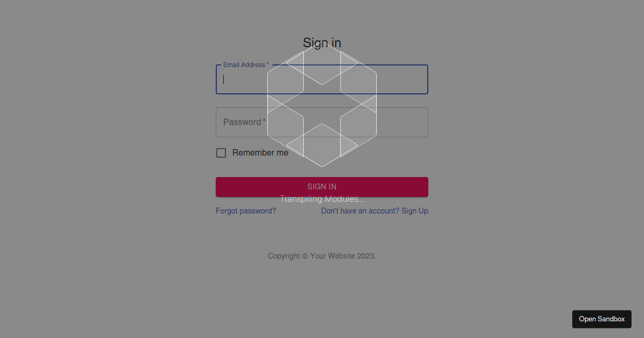Click the Sign in page heading

(321, 42)
